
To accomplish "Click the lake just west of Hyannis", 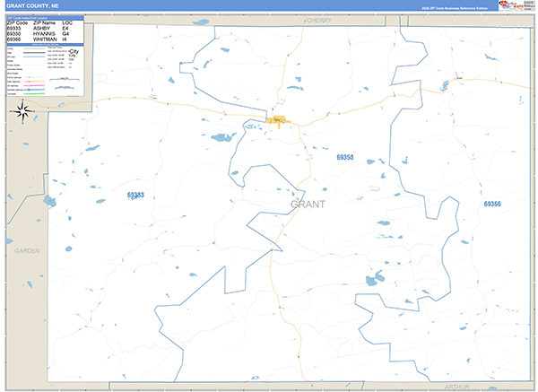I will (x=220, y=139).
